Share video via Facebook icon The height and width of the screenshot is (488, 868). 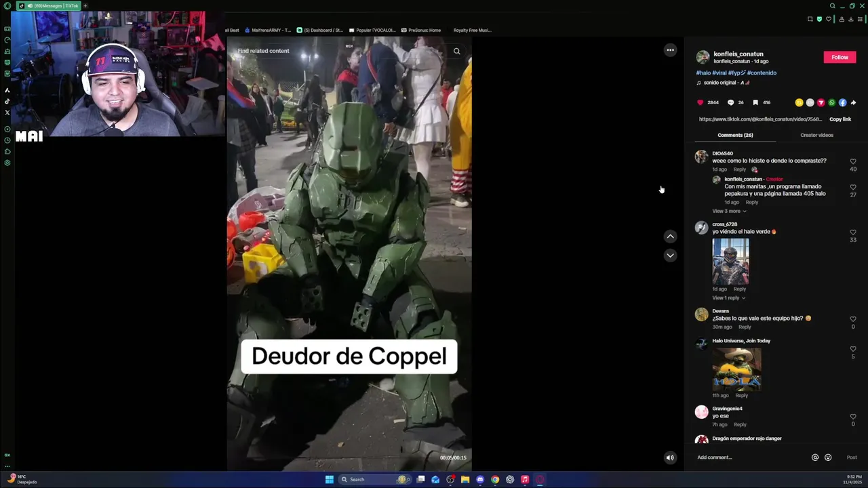click(842, 102)
